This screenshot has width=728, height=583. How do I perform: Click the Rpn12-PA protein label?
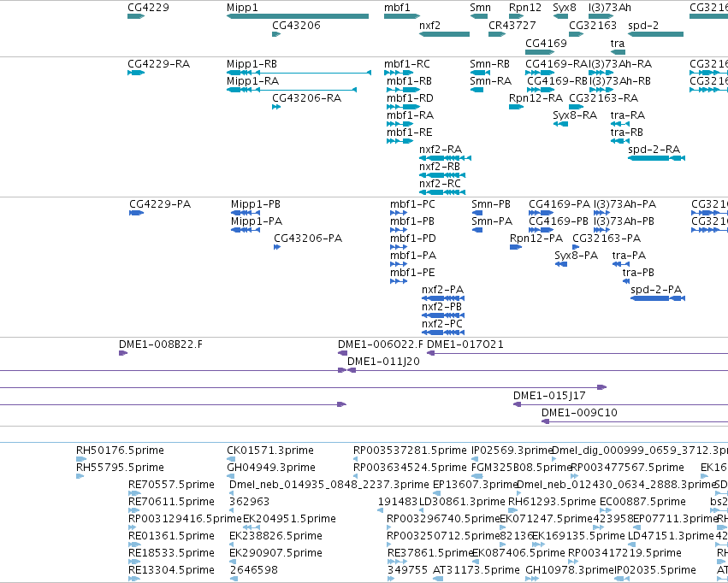pyautogui.click(x=536, y=238)
